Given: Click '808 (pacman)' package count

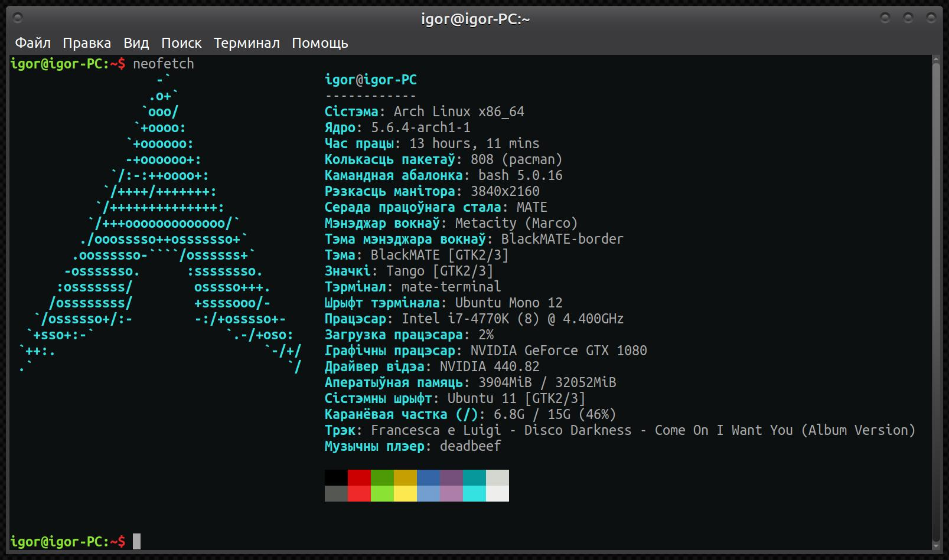Looking at the screenshot, I should (517, 159).
